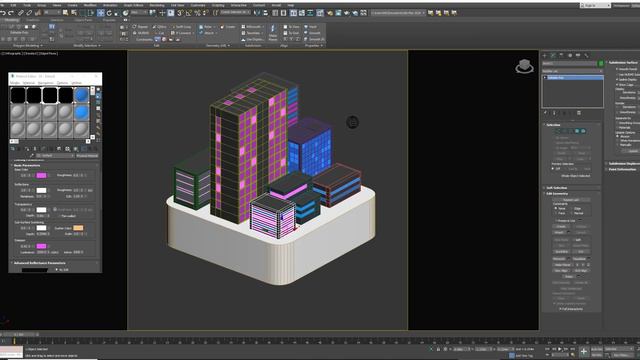Select first blue sample sphere slot
This screenshot has height=360, width=640.
(x=81, y=95)
